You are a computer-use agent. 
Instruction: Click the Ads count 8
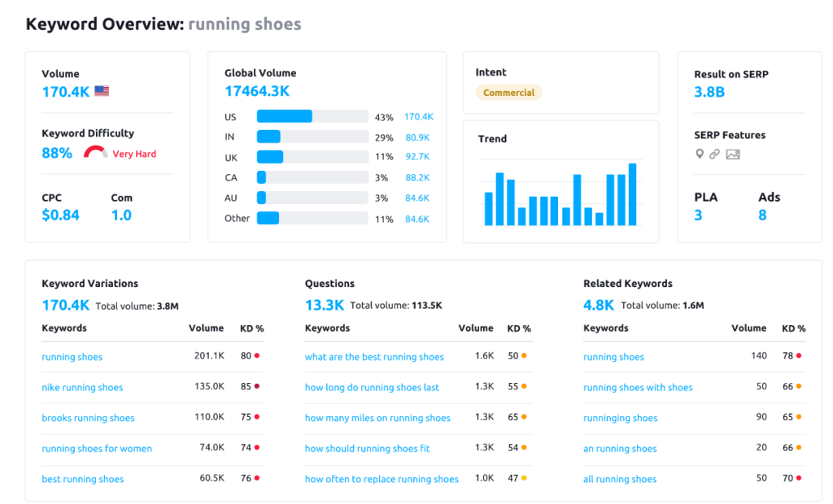coord(762,215)
